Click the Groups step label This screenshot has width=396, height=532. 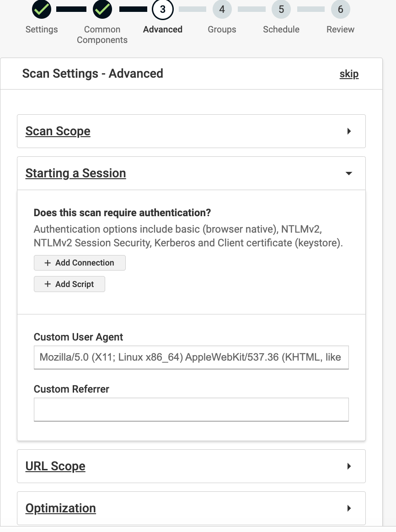222,29
